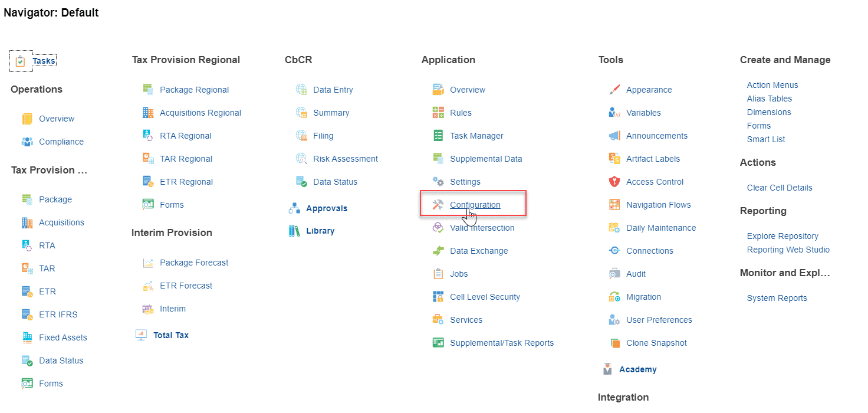
Task: Click the Appearance paintbrush icon
Action: 614,90
